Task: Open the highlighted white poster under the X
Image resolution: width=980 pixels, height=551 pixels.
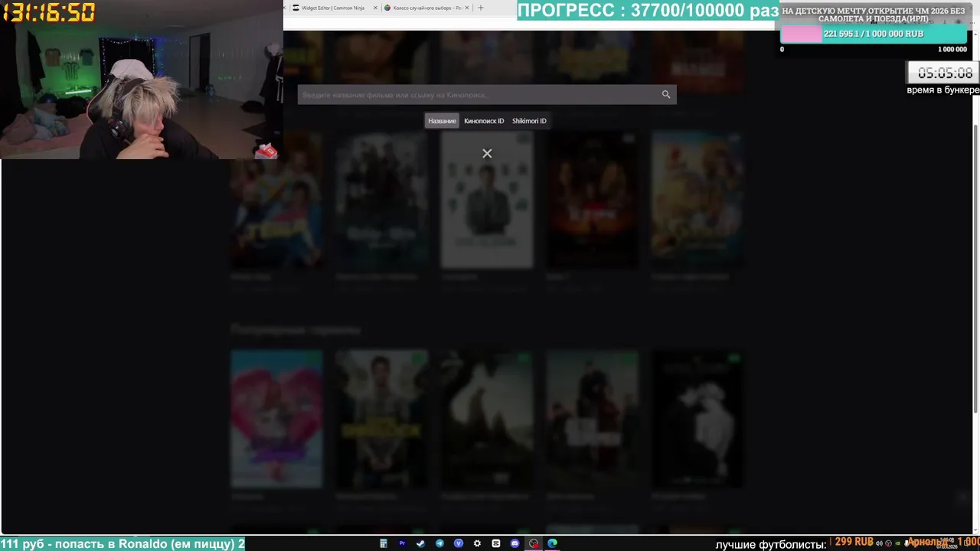Action: tap(487, 201)
